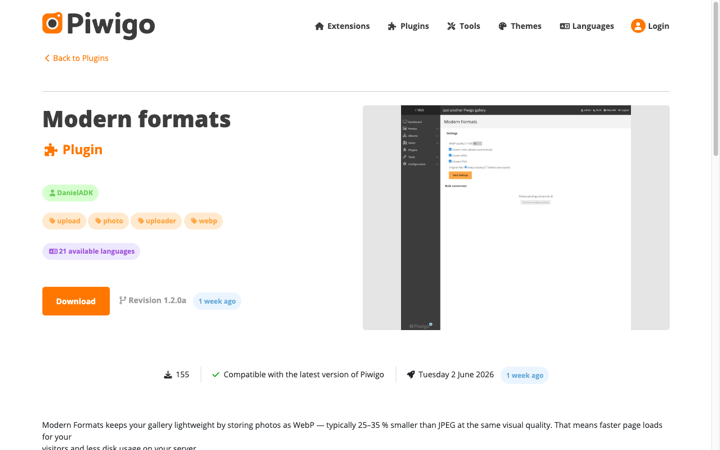The height and width of the screenshot is (450, 720).
Task: Open the Extensions menu item
Action: pyautogui.click(x=342, y=26)
